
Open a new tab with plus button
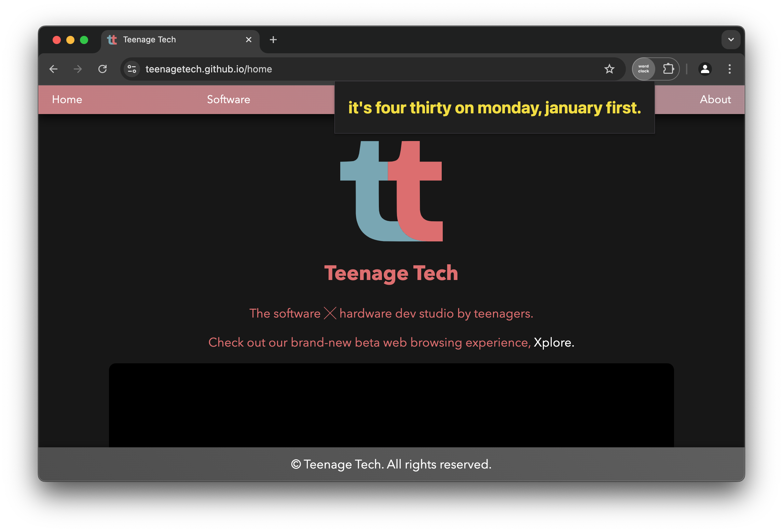pos(273,40)
